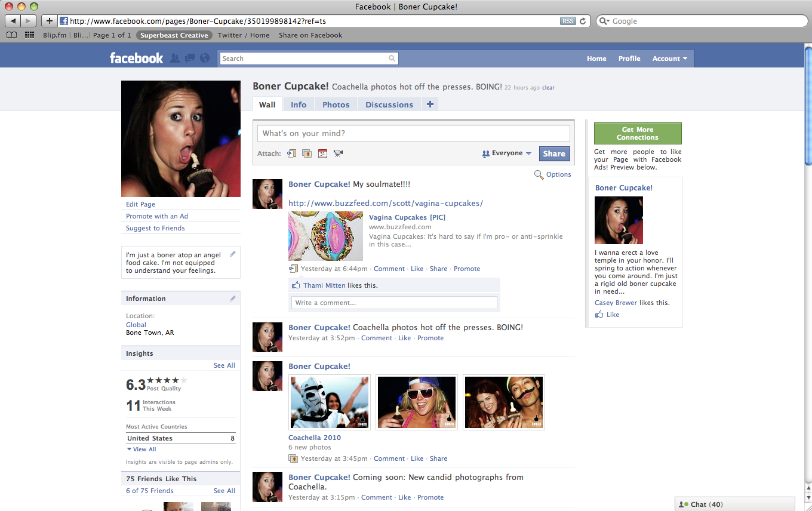
Task: Open notifications globe icon
Action: coord(205,58)
